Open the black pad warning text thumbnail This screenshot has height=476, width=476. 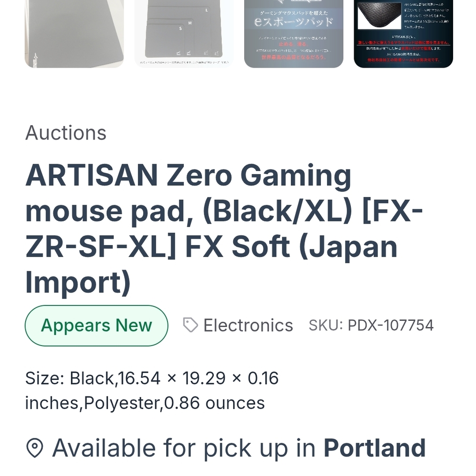point(402,33)
